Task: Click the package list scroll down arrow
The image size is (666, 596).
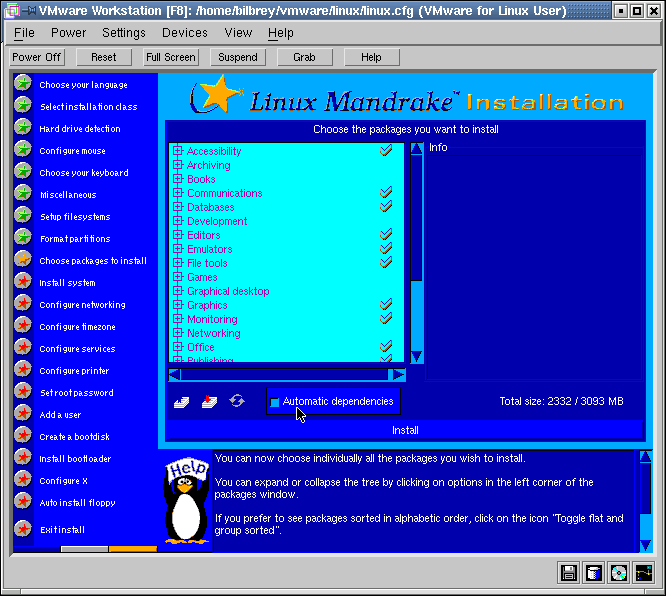Action: coord(417,356)
